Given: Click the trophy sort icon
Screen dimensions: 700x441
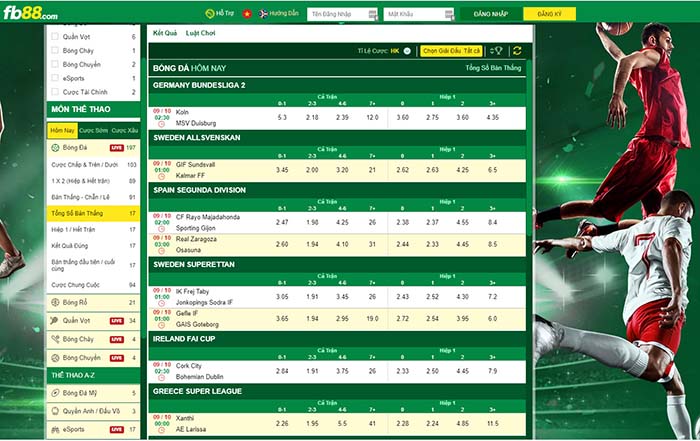Looking at the screenshot, I should click(x=497, y=50).
